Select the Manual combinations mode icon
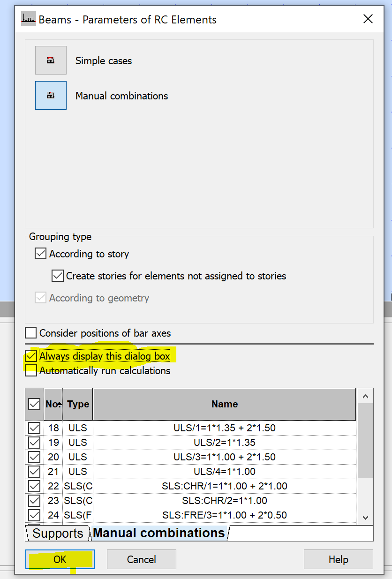 pos(51,95)
